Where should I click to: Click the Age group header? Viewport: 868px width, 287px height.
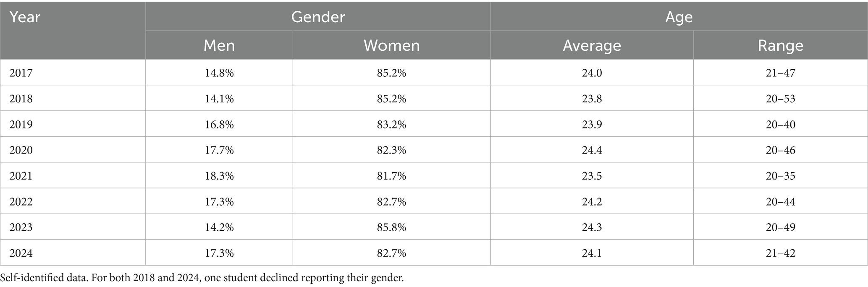(x=679, y=17)
